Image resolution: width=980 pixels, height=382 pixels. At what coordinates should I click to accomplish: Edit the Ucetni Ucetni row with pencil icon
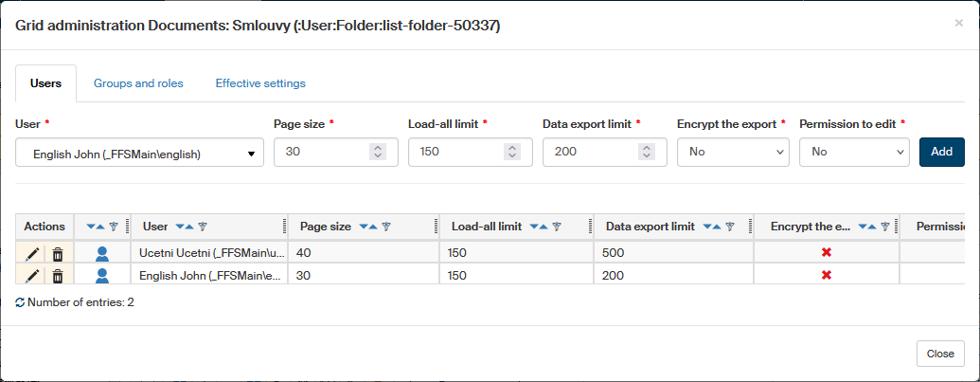pyautogui.click(x=32, y=253)
